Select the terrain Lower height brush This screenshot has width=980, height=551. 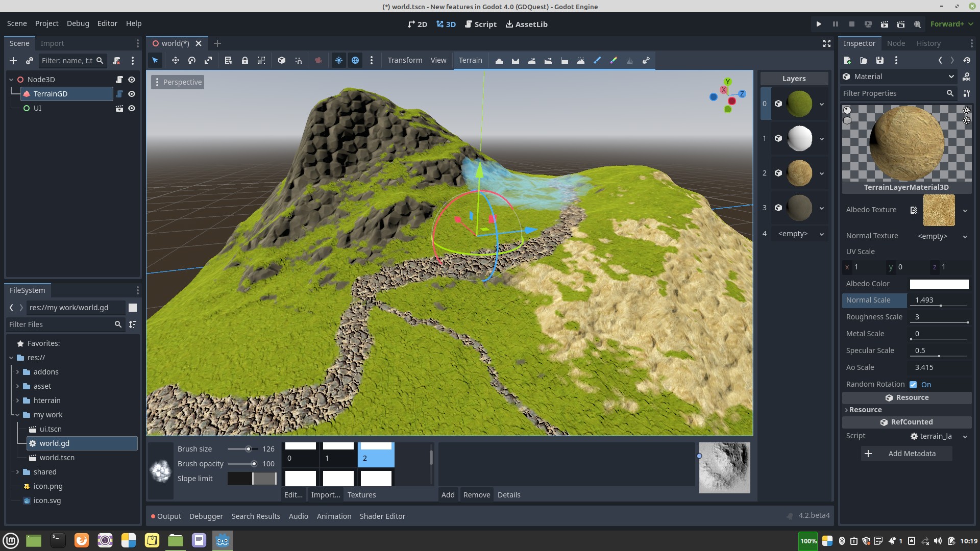[515, 61]
